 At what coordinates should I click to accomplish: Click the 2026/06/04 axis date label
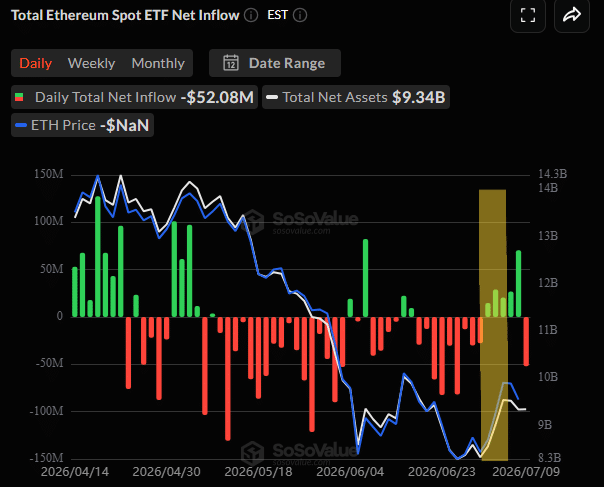(350, 472)
